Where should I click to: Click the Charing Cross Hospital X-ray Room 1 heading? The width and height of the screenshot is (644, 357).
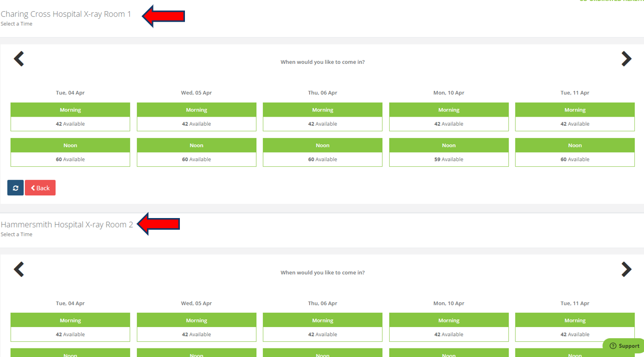click(66, 14)
